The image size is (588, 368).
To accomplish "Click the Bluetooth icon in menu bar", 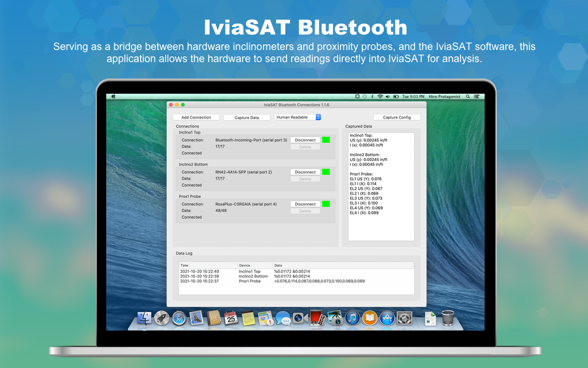I will 372,97.
